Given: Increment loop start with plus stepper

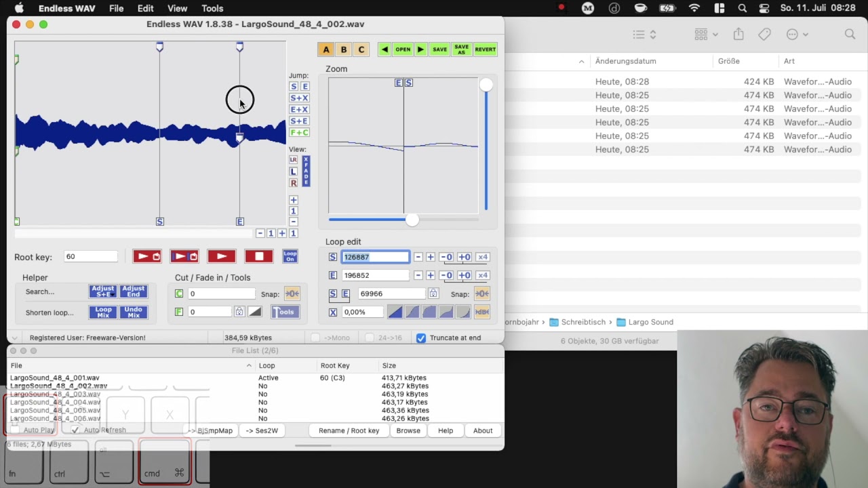Looking at the screenshot, I should click(x=431, y=257).
